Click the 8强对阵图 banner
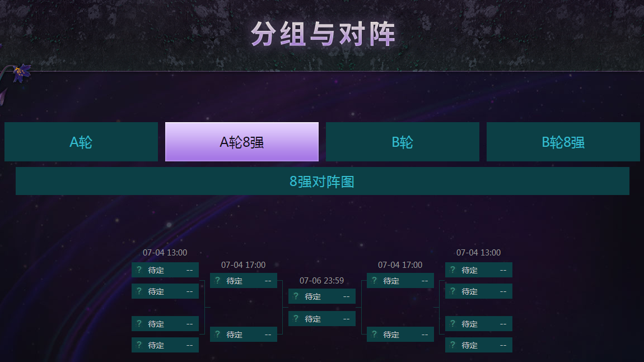The image size is (644, 362). (x=323, y=181)
